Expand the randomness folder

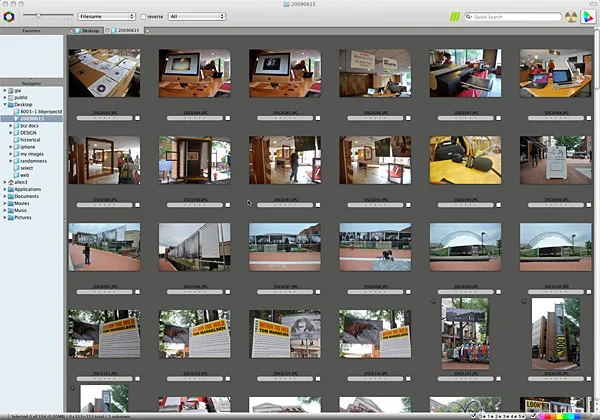[11, 161]
